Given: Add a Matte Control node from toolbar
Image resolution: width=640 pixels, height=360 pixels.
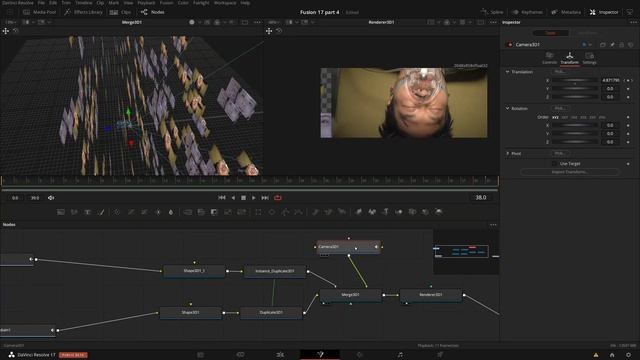Looking at the screenshot, I should [214, 212].
